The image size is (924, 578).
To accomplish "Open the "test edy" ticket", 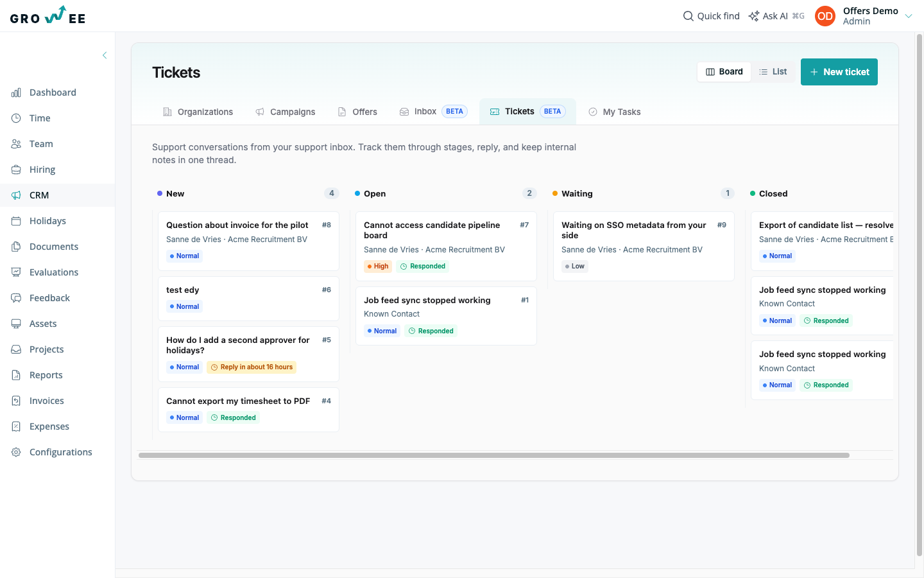I will (x=248, y=299).
